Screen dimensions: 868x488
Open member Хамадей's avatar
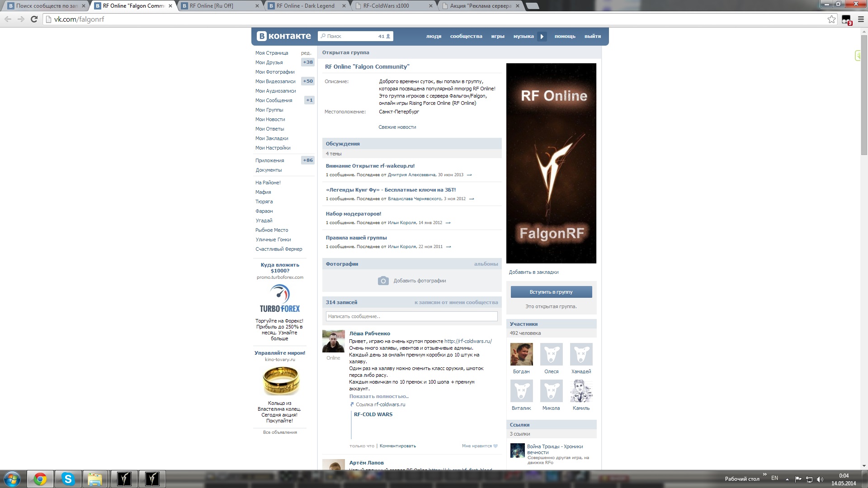point(581,354)
